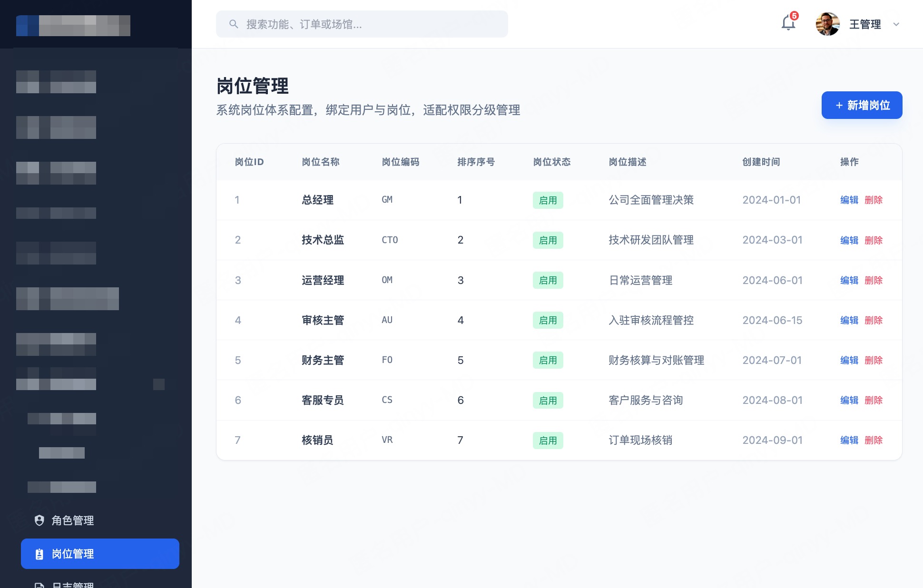Screen dimensions: 923x588
Task: Click the 排序序号 column header
Action: pos(476,162)
